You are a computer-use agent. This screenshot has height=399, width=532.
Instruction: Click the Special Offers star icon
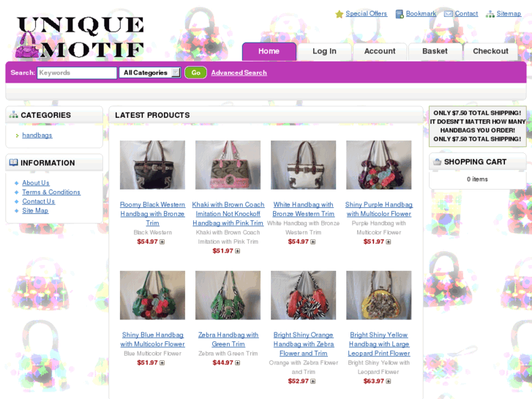339,14
